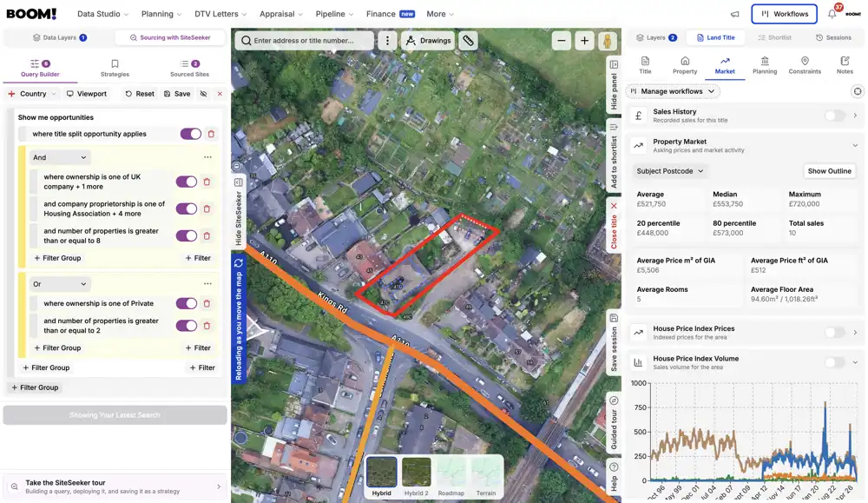Enable House Price Index Prices toggle
The image size is (868, 503).
tap(835, 333)
